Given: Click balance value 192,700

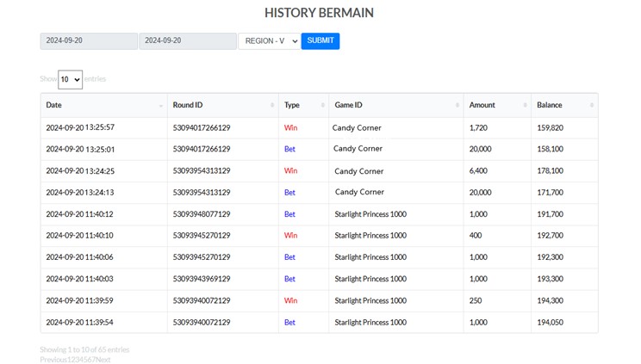Looking at the screenshot, I should click(x=551, y=235).
